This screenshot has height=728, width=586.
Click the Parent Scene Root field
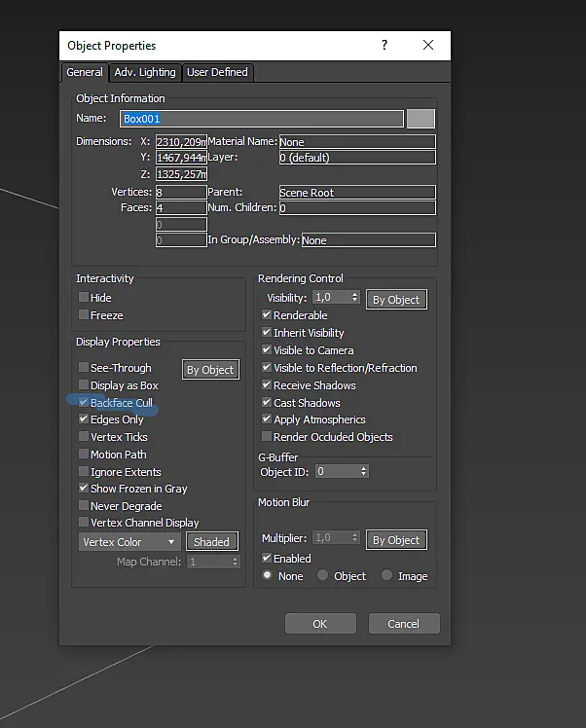tap(357, 192)
